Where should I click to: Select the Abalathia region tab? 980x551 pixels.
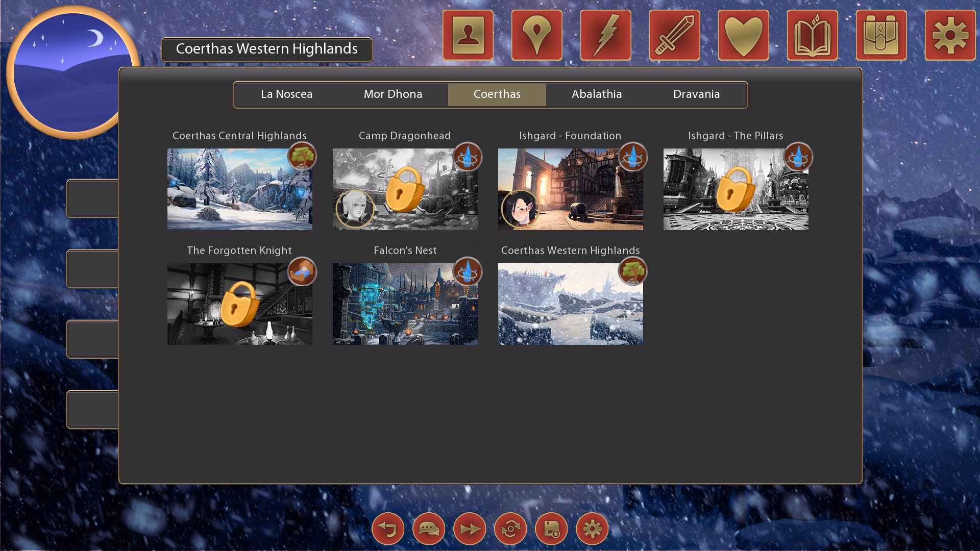tap(597, 94)
